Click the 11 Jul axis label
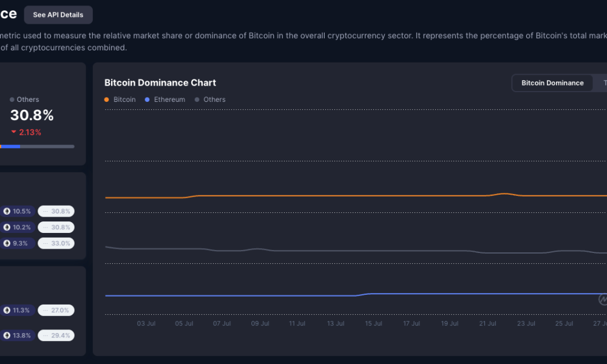 coord(297,323)
